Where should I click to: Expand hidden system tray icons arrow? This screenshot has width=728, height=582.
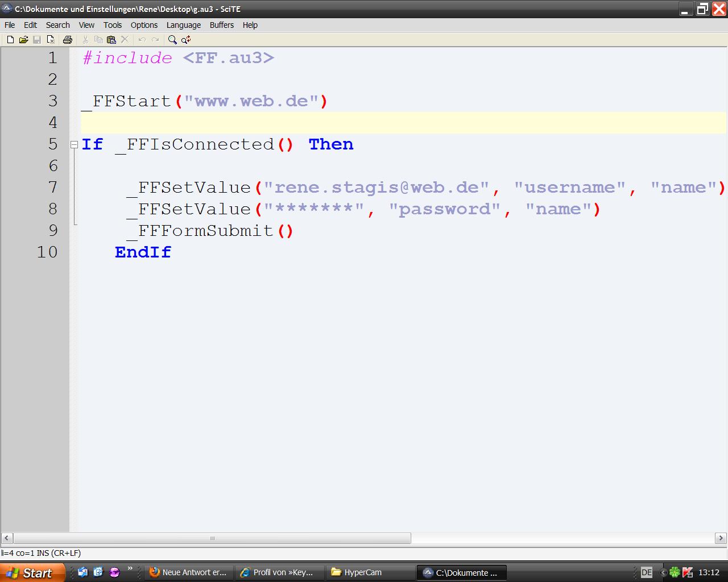(663, 572)
